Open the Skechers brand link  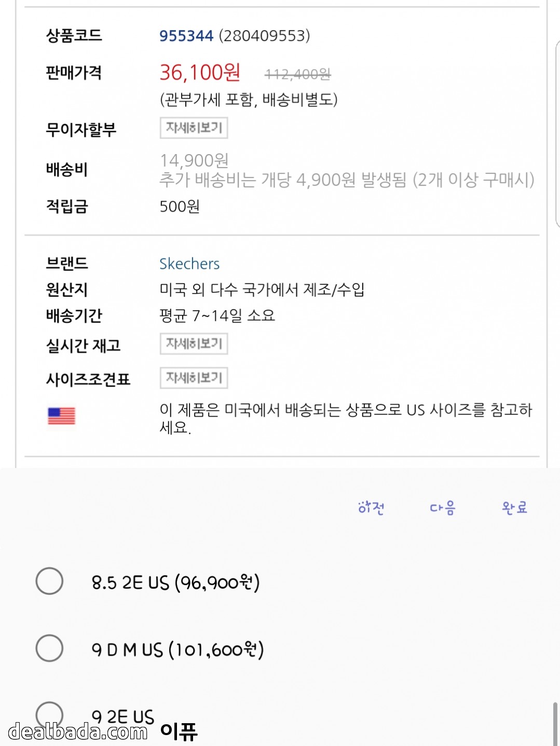tap(189, 264)
